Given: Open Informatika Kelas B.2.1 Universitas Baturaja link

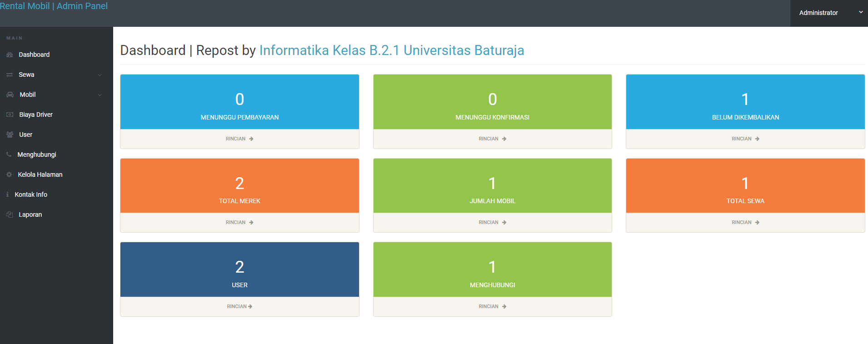Looking at the screenshot, I should pos(392,50).
